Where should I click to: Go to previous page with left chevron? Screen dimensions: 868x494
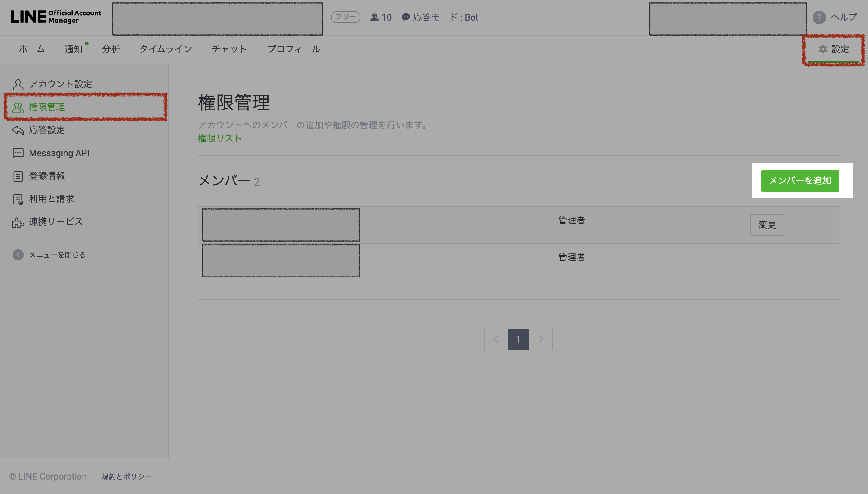point(496,339)
